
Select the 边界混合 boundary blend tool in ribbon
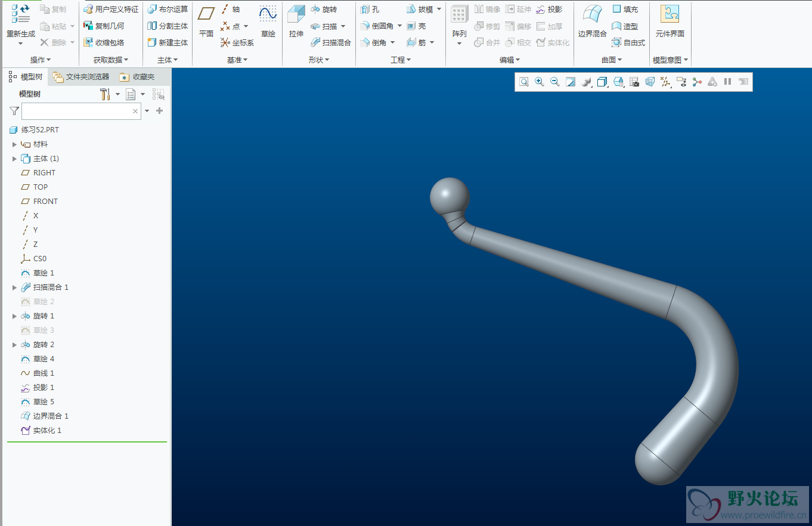593,21
